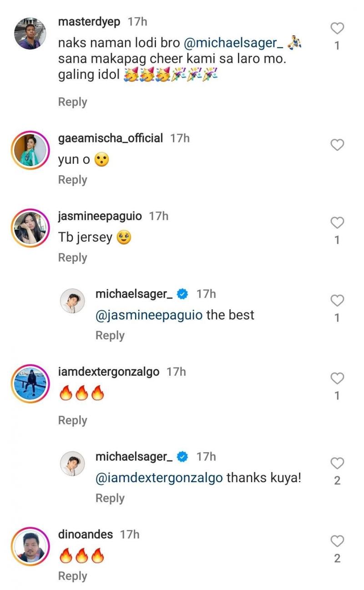This screenshot has height=590, width=364.
Task: Reply to masterdyep's comment
Action: 72,102
